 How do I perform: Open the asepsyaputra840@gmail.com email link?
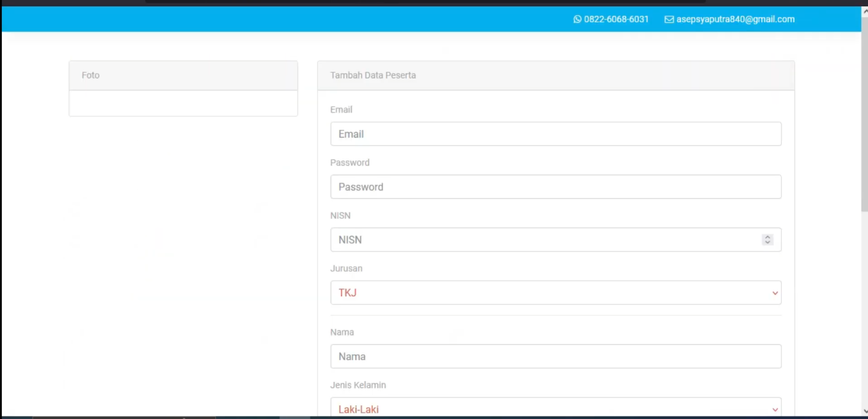pyautogui.click(x=735, y=19)
